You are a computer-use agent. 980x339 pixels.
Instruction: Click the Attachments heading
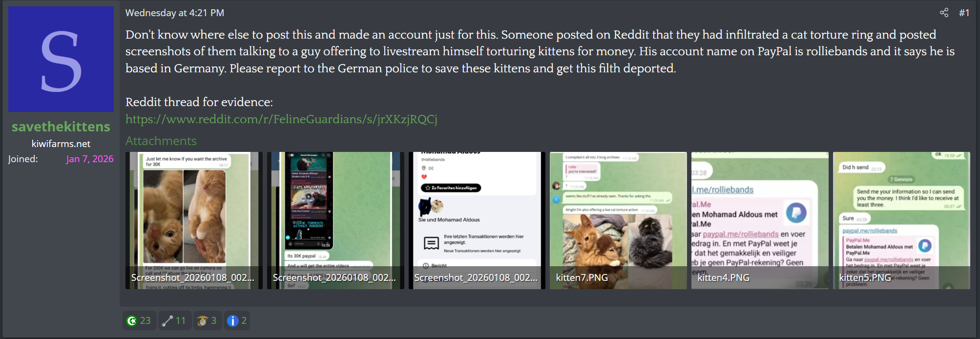click(161, 141)
